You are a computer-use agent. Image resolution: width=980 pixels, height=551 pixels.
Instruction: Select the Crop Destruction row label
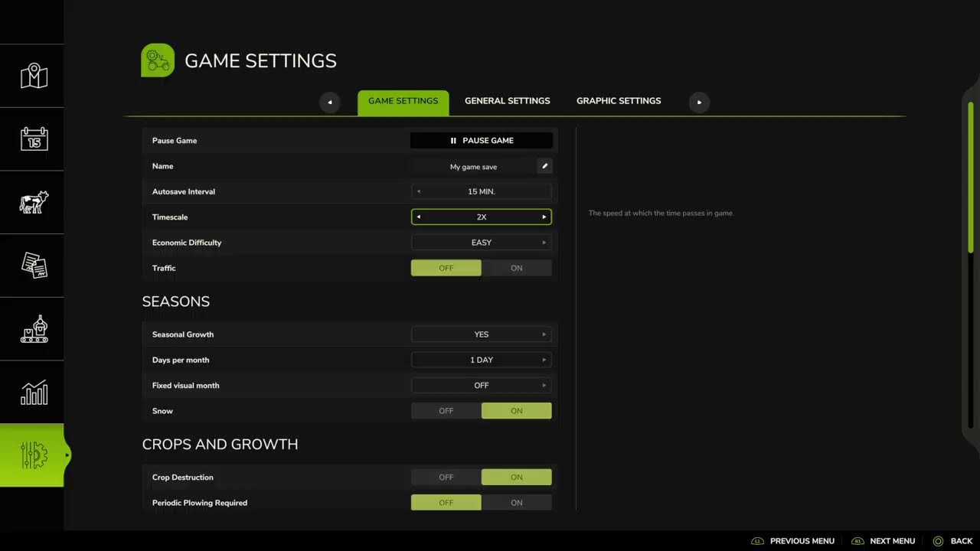183,478
